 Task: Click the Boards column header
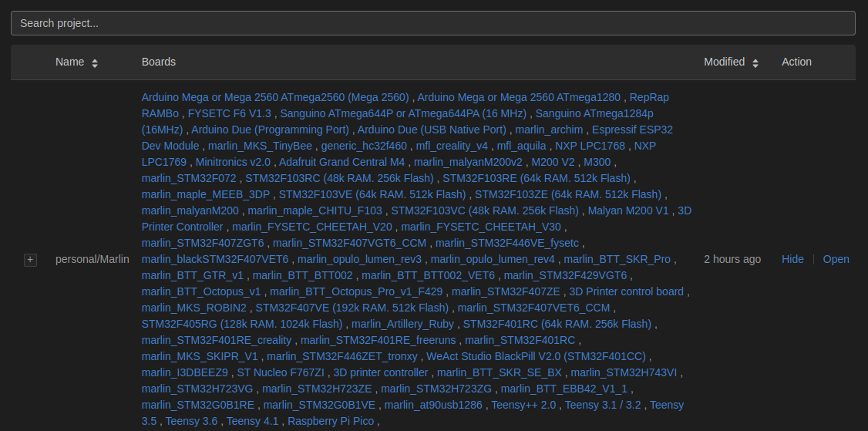pyautogui.click(x=158, y=62)
